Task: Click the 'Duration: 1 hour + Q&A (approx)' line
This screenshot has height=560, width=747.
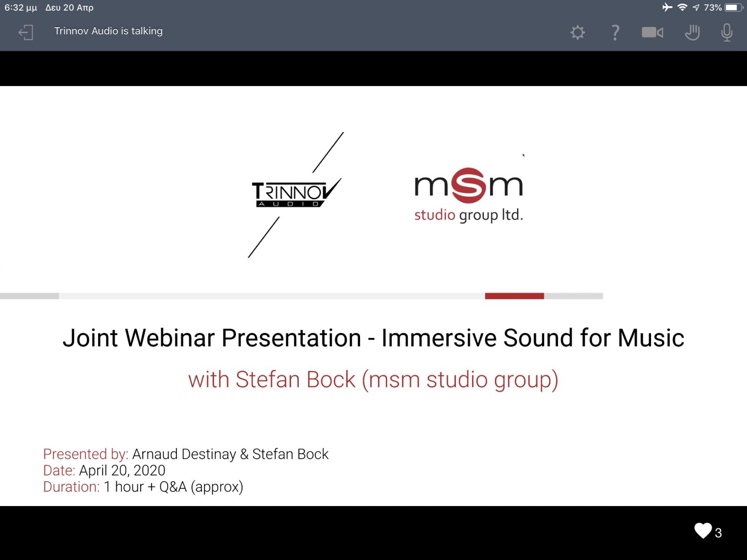Action: pyautogui.click(x=143, y=487)
